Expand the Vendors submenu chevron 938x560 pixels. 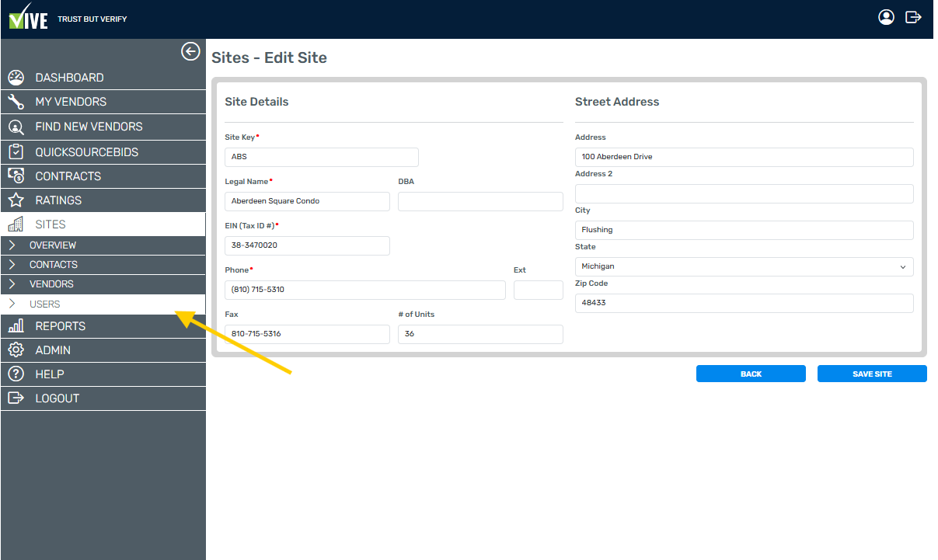pos(12,284)
